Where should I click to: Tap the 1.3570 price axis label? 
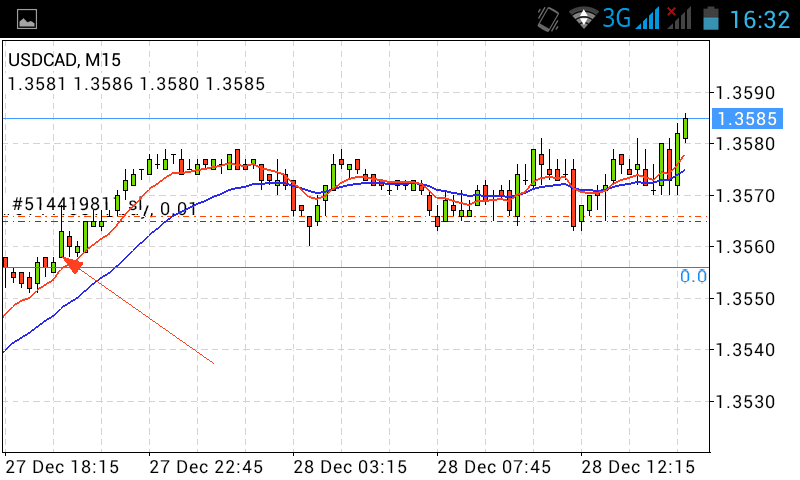[745, 195]
